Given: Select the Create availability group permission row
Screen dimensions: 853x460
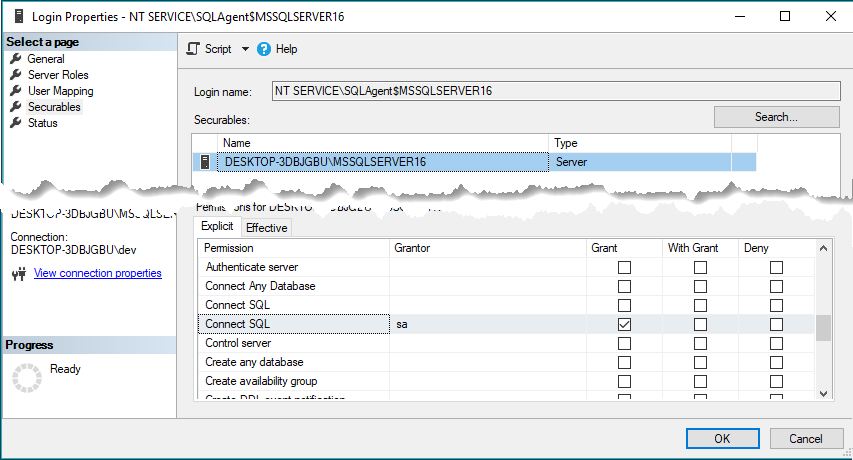Looking at the screenshot, I should click(x=506, y=381).
